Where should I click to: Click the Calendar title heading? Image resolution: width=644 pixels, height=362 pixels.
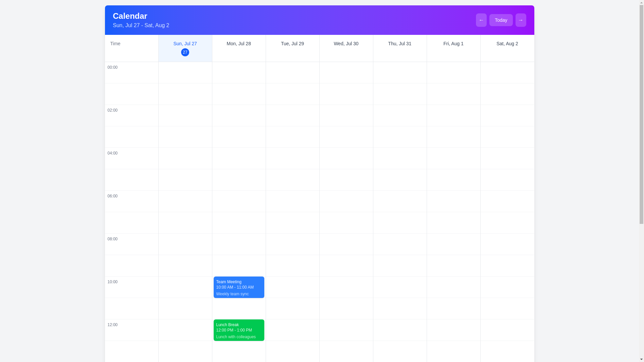130,16
